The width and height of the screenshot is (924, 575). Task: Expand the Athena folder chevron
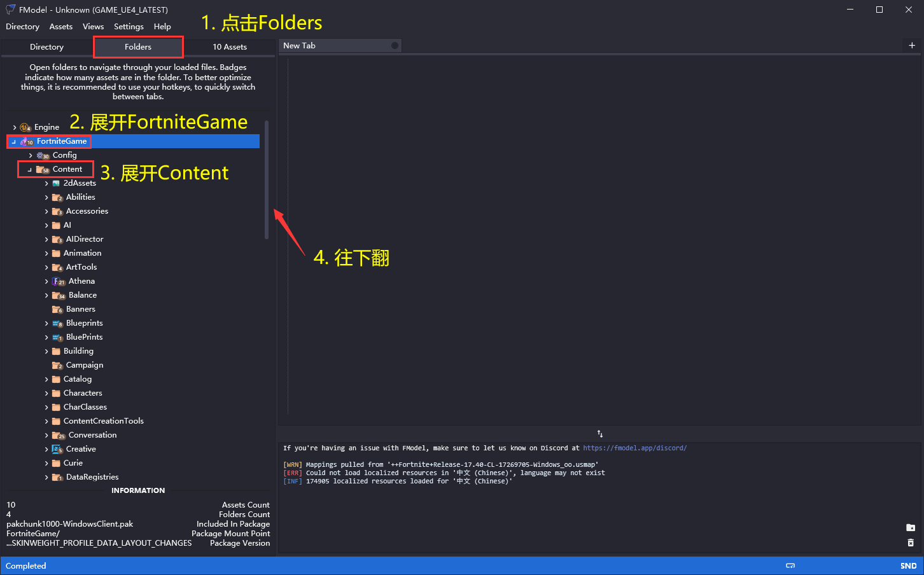pos(46,281)
